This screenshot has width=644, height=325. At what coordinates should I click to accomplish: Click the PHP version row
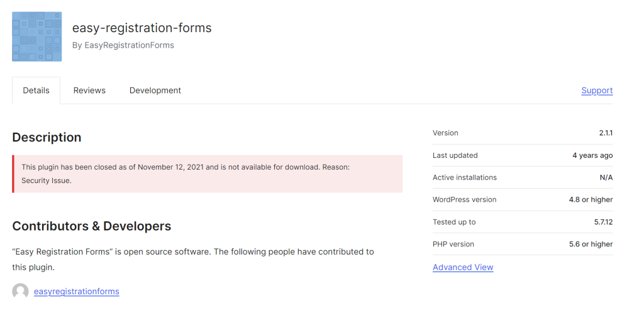click(522, 244)
